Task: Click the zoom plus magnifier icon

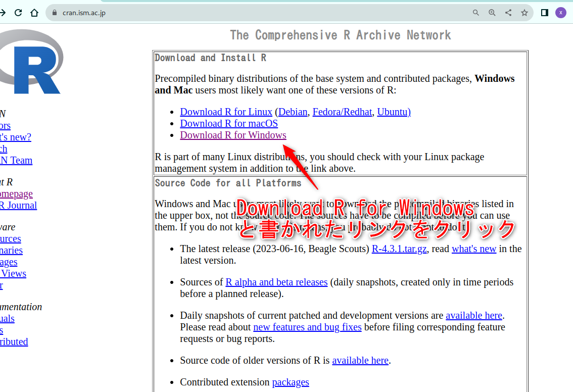Action: click(492, 13)
